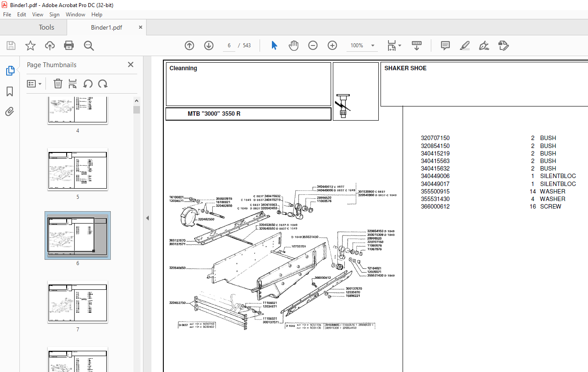This screenshot has height=372, width=588.
Task: Click the part number 366000612 row
Action: coord(491,206)
